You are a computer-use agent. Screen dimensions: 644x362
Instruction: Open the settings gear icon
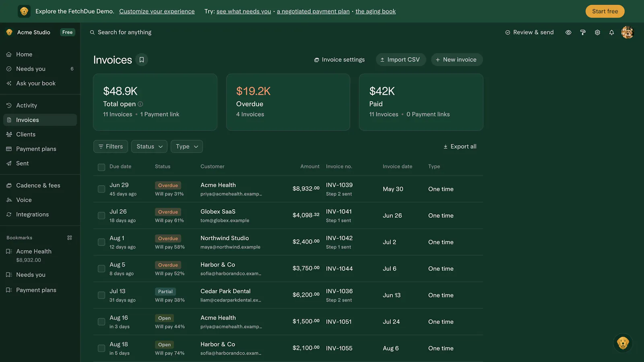pyautogui.click(x=597, y=33)
